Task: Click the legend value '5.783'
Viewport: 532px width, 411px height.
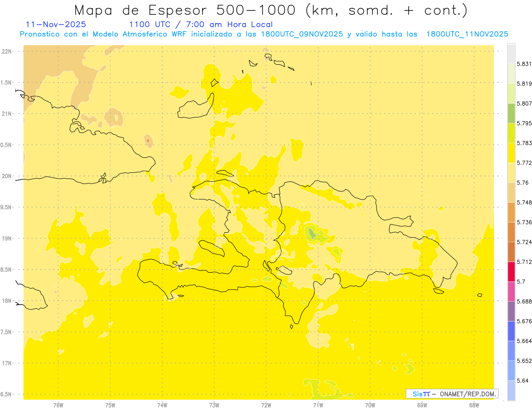Action: [524, 143]
